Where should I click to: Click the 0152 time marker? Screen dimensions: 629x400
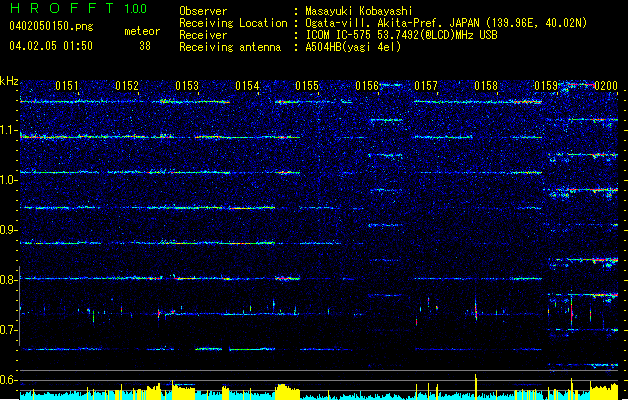127,86
